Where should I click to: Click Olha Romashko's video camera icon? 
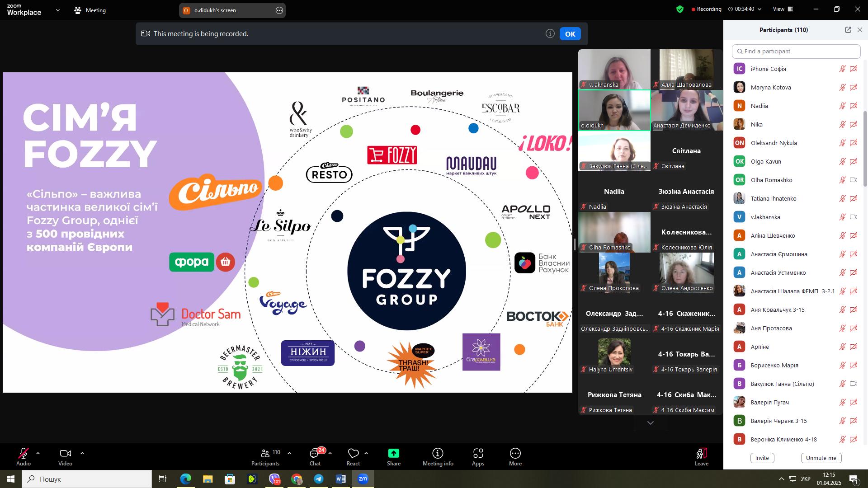click(x=854, y=180)
